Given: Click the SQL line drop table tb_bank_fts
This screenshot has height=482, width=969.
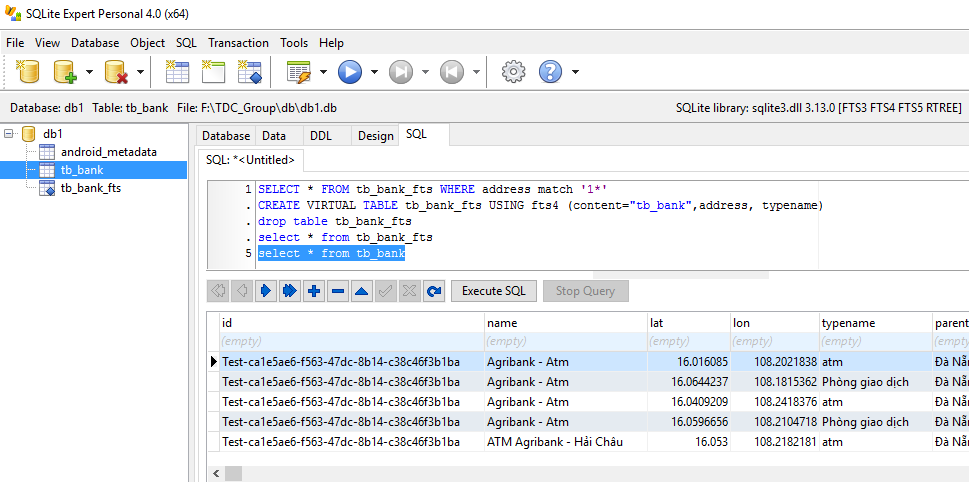Looking at the screenshot, I should [x=334, y=221].
